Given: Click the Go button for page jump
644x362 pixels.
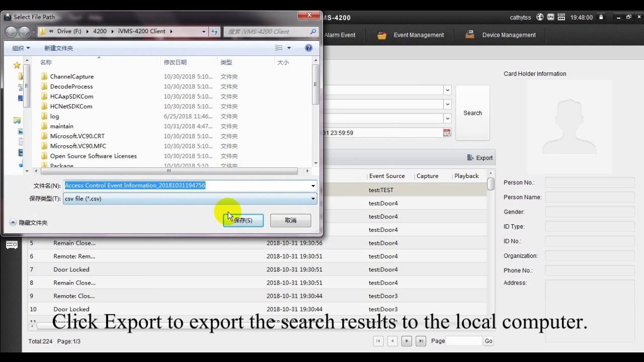Looking at the screenshot, I should pos(489,341).
